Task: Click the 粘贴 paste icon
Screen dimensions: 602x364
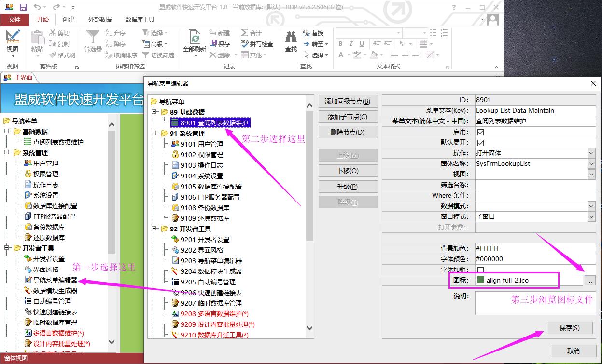Action: 37,37
